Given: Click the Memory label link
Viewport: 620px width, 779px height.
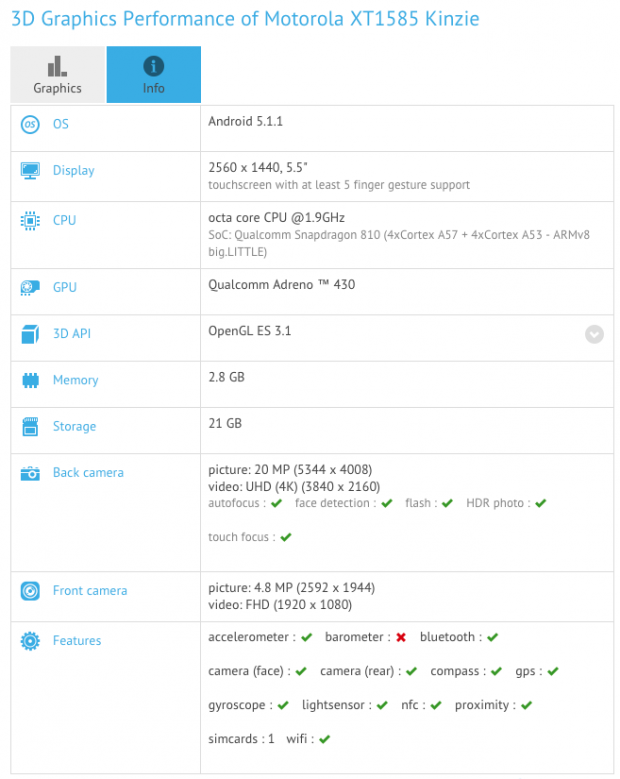Looking at the screenshot, I should click(x=76, y=380).
